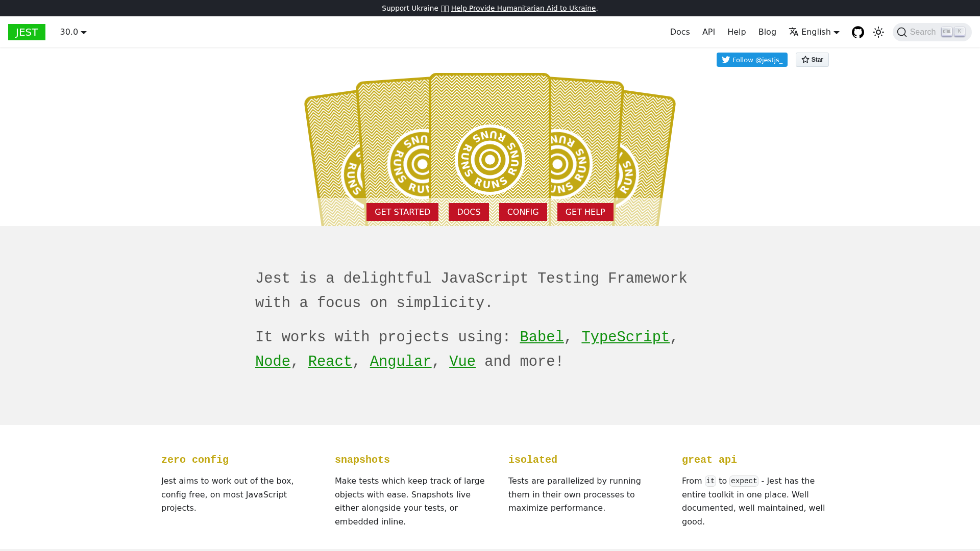Screen dimensions: 980x551
Task: Open the Docs menu item
Action: [680, 32]
